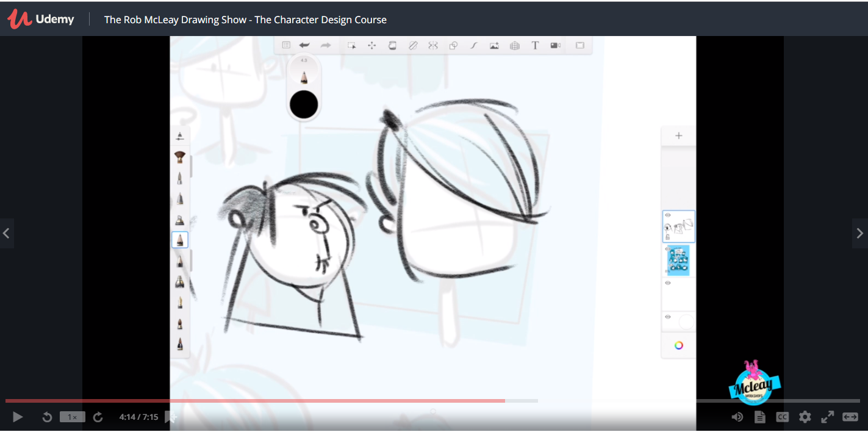Toggle visibility eye of background layer
868x432 pixels.
[x=668, y=317]
